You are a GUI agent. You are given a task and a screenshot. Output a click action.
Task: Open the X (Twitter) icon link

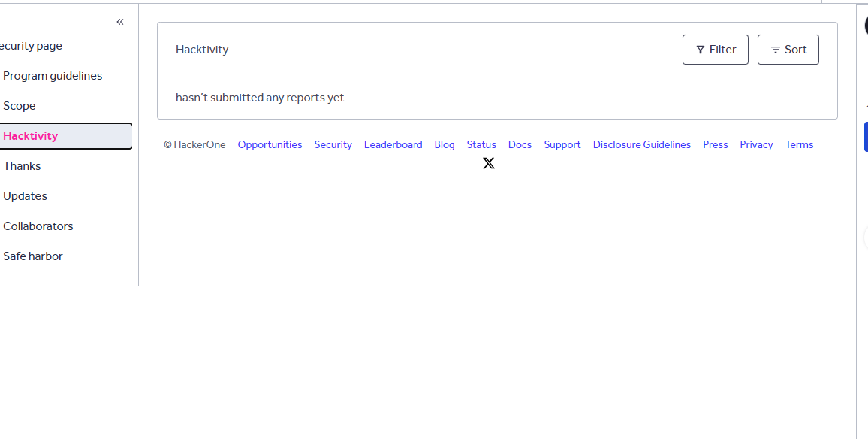488,163
